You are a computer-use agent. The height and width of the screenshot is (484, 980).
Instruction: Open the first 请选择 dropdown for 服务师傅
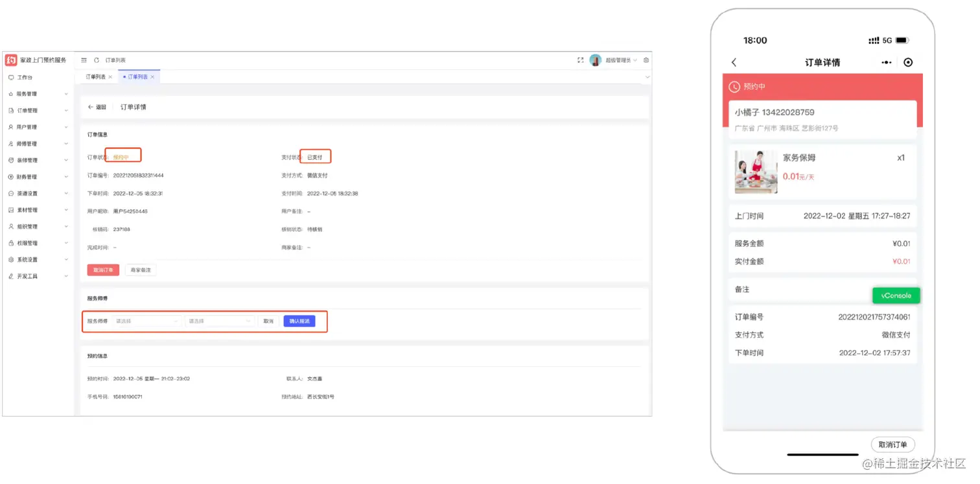click(146, 321)
